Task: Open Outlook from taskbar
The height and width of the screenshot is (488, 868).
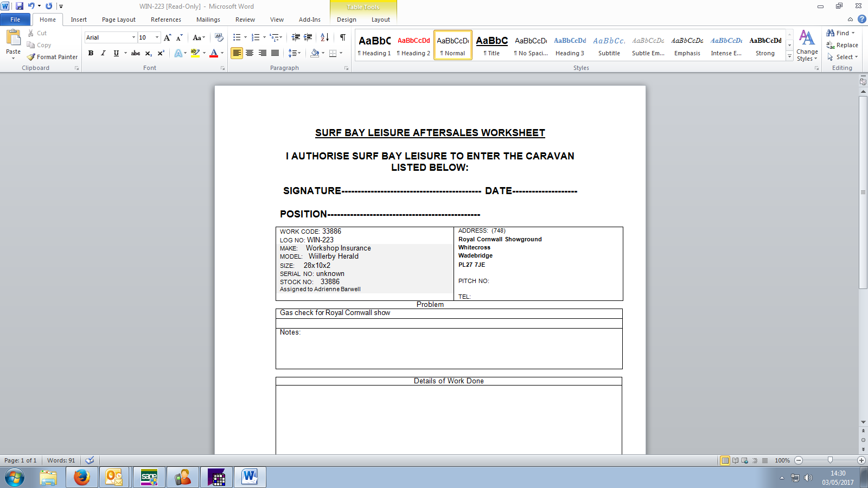Action: (x=113, y=477)
